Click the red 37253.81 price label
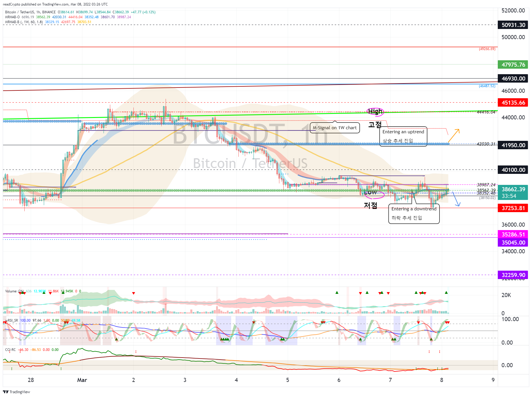The image size is (532, 397). tap(513, 208)
